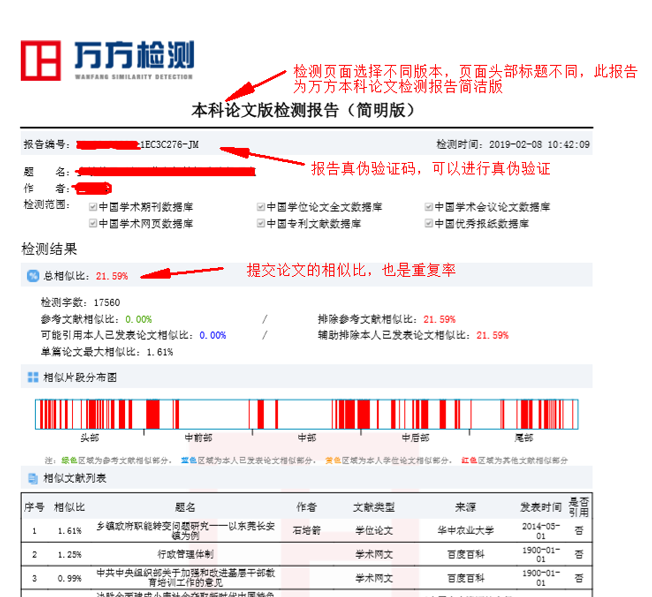Viewport: 652px width, 597px height.
Task: Select the 头部 section of distribution chart
Action: (x=90, y=438)
